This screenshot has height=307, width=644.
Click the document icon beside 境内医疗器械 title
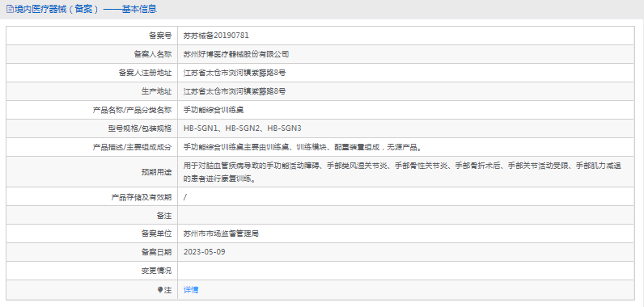[10, 9]
